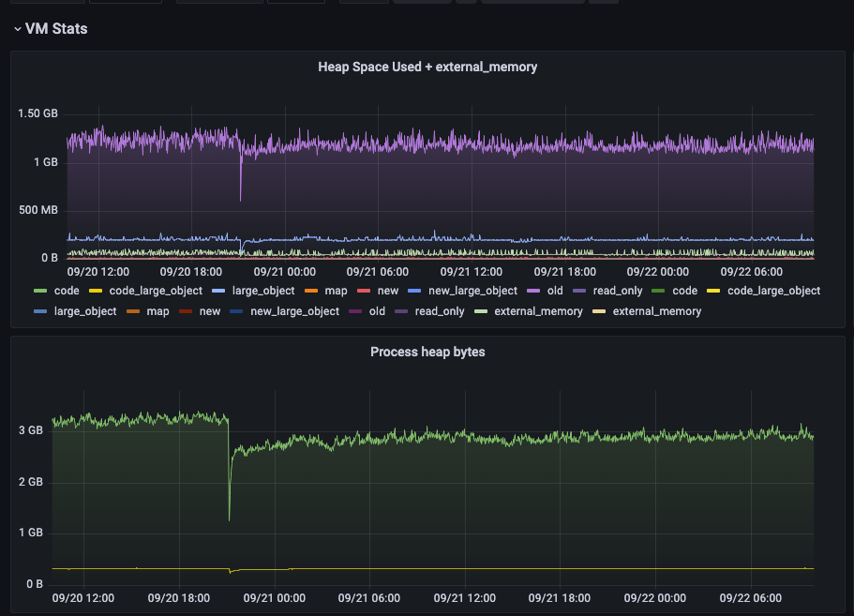The image size is (854, 616).
Task: Click 09/21 18:00 label in Heap Space chart
Action: [x=564, y=271]
